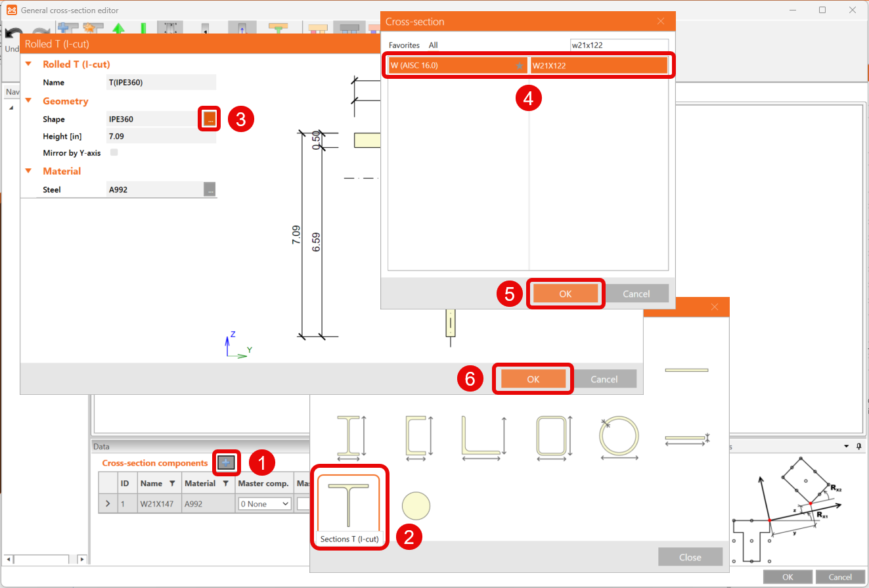Collapse the Rolled T (I-cut) property group
869x588 pixels.
(x=28, y=64)
